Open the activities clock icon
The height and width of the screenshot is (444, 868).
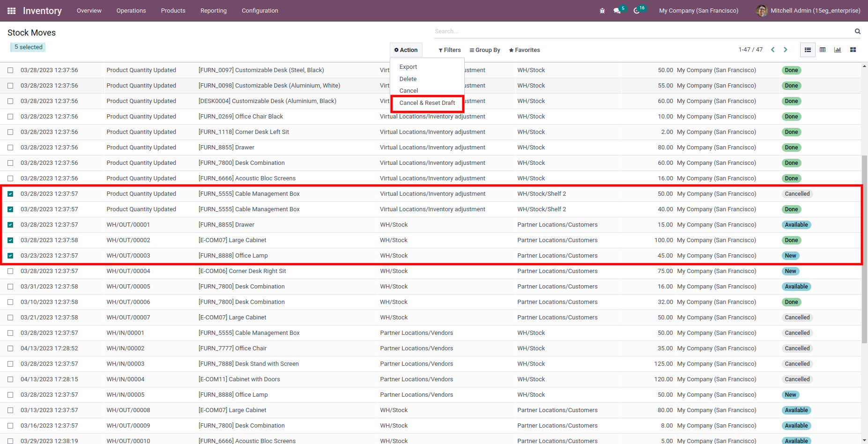tap(637, 11)
